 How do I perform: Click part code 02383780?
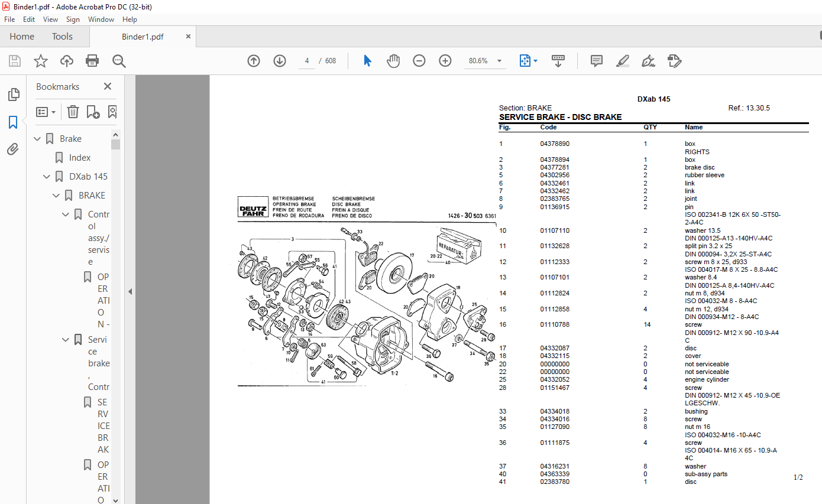coord(555,482)
